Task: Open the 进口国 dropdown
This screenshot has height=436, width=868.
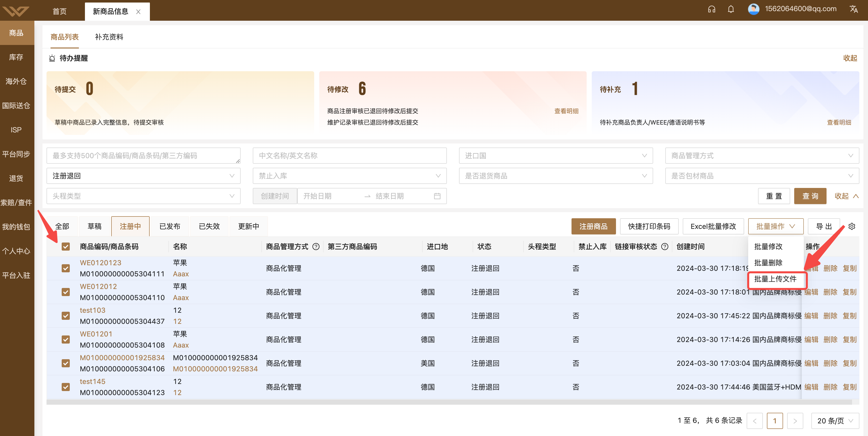Action: [556, 156]
